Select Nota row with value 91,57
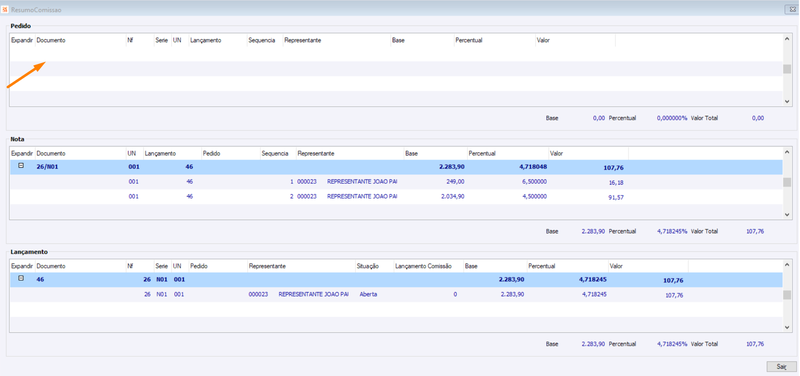This screenshot has height=376, width=800. coord(396,197)
